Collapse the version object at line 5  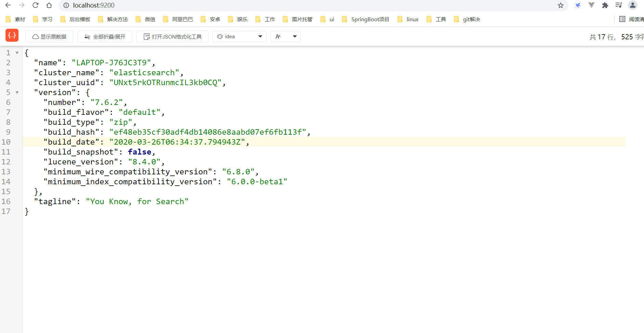pyautogui.click(x=17, y=93)
